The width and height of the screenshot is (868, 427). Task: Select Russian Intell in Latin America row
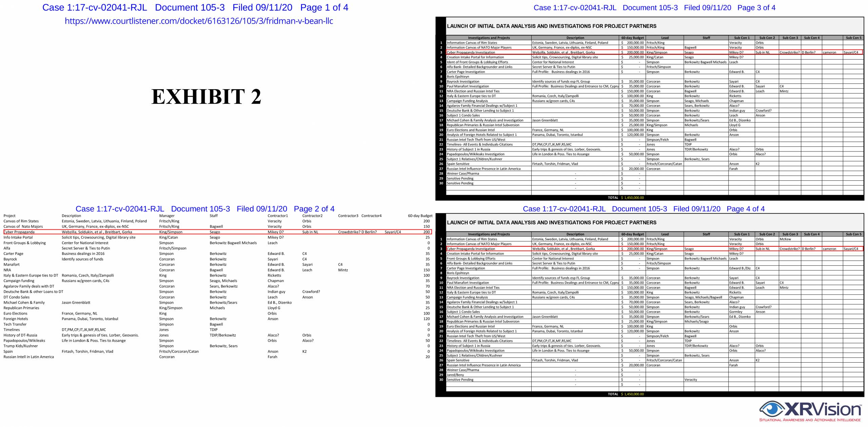29,357
